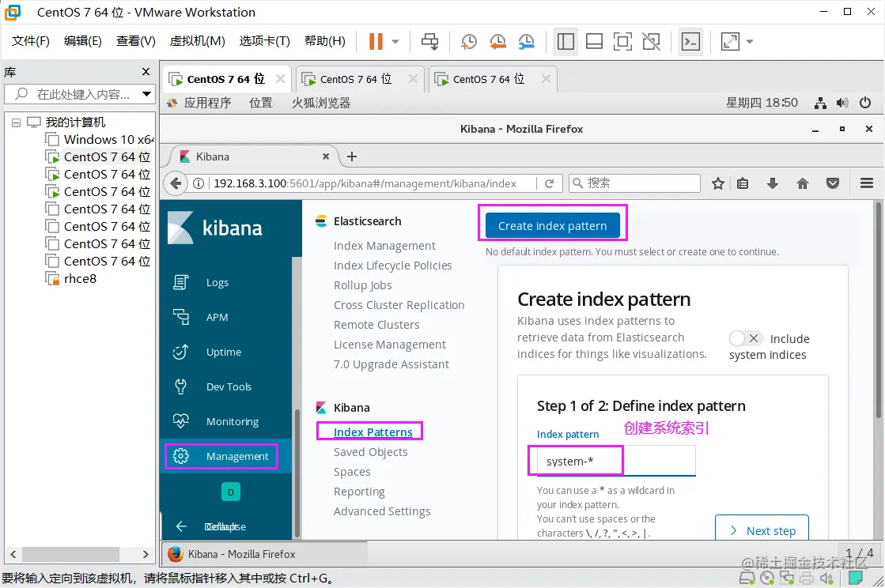Click the send Ctrl+Alt+Del icon
The height and width of the screenshot is (588, 885).
[x=429, y=41]
